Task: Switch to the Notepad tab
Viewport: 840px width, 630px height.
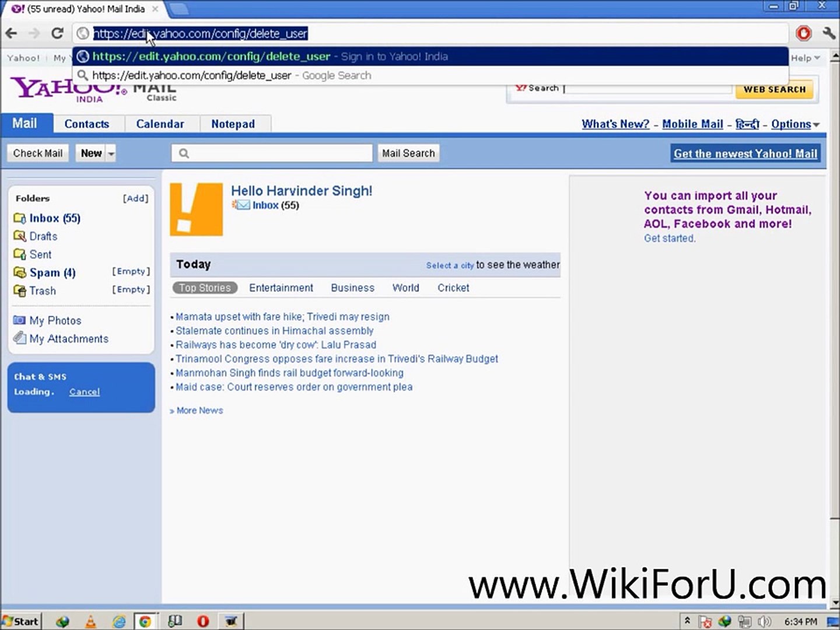Action: tap(233, 124)
